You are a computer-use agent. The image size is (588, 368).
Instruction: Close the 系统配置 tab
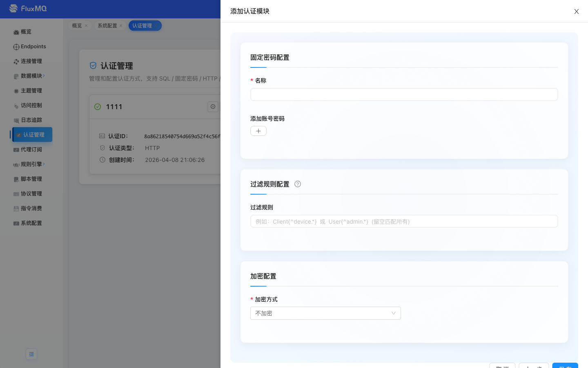pos(121,26)
